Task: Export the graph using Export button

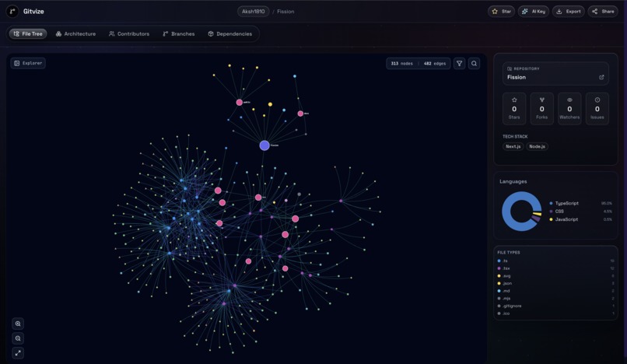Action: click(x=569, y=12)
